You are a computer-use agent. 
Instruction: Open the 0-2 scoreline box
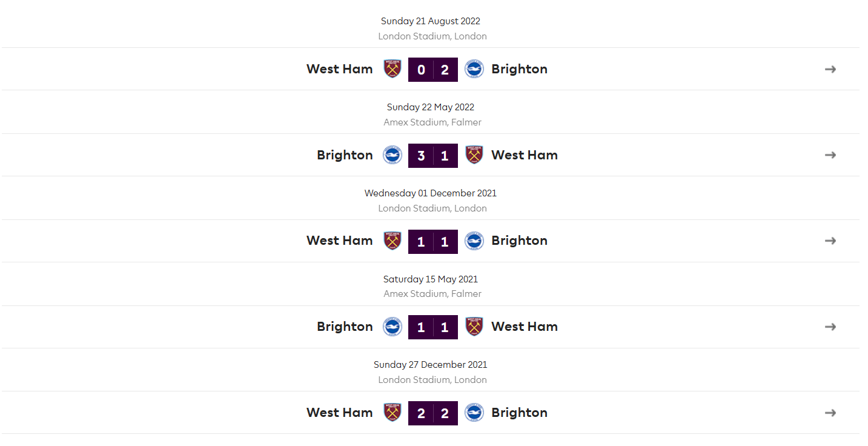[433, 70]
